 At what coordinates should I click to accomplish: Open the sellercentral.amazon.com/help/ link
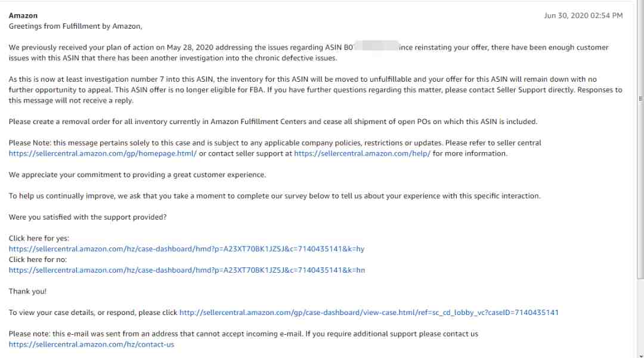[x=363, y=153]
